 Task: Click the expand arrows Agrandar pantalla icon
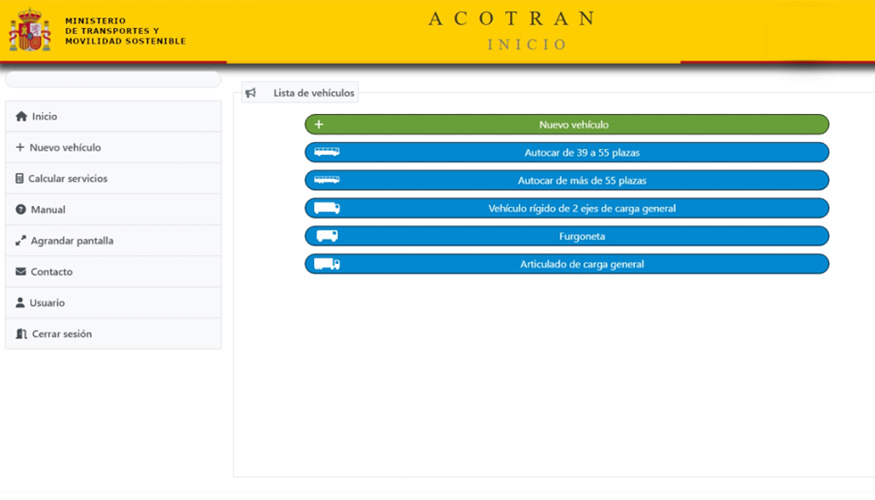click(21, 241)
